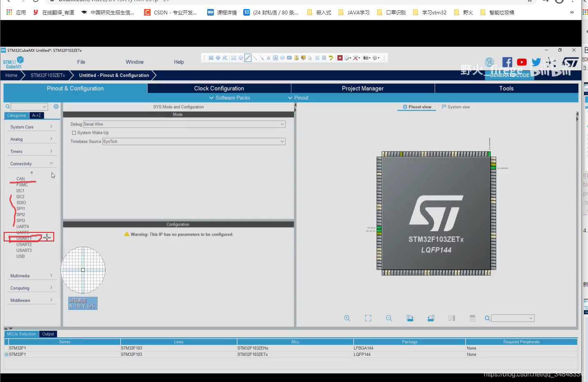
Task: Select CAN in the Connectivity list
Action: pyautogui.click(x=21, y=179)
